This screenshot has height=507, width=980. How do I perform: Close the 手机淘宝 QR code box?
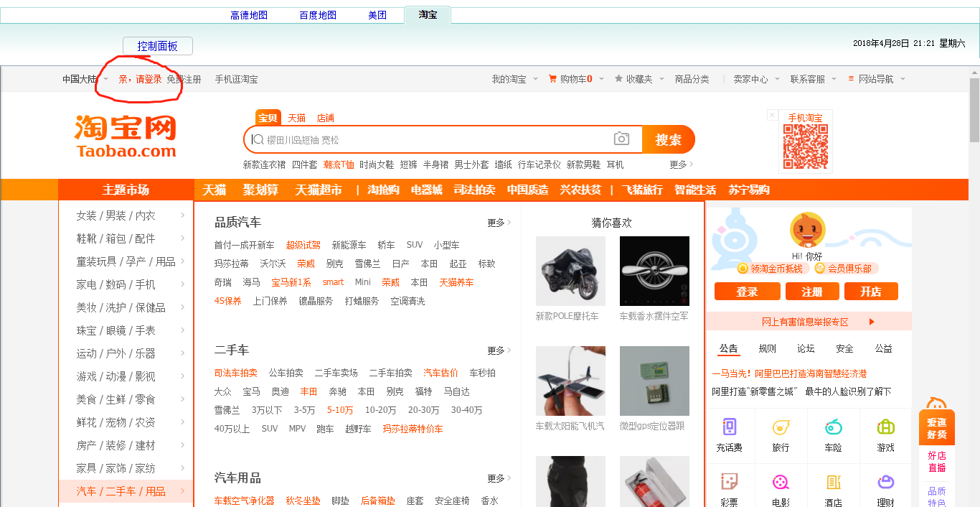click(772, 115)
